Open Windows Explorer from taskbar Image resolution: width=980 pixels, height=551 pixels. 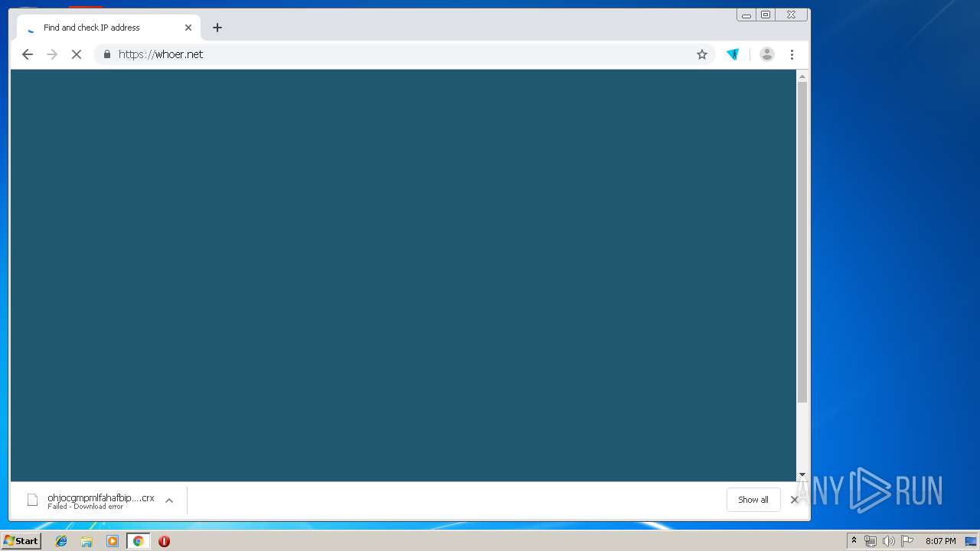(87, 541)
